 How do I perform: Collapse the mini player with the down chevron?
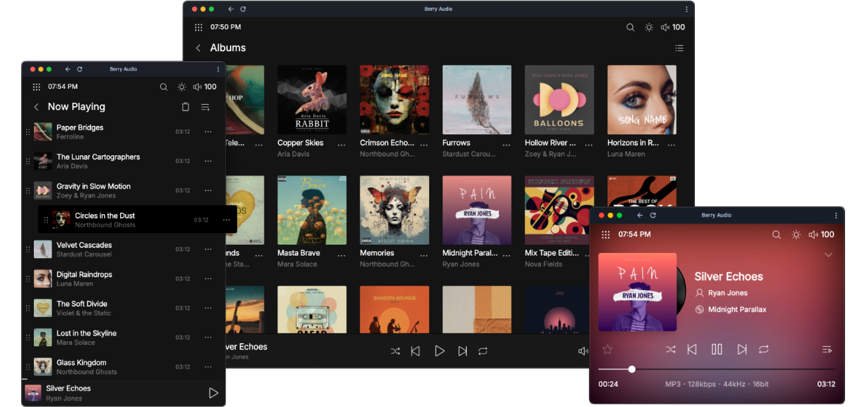[828, 254]
